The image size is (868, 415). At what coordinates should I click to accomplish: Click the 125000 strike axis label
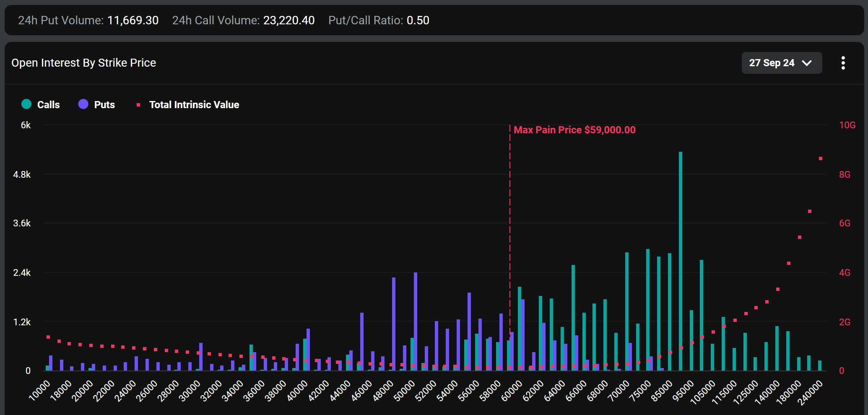746,393
